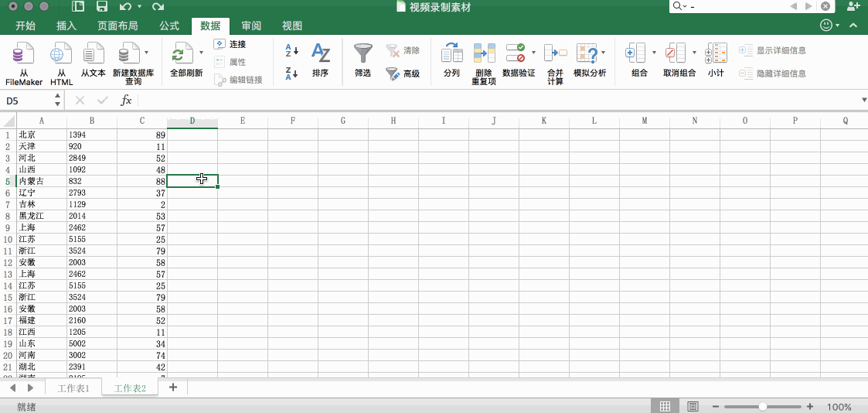Toggle the Filter (筛选) funnel

tap(363, 61)
